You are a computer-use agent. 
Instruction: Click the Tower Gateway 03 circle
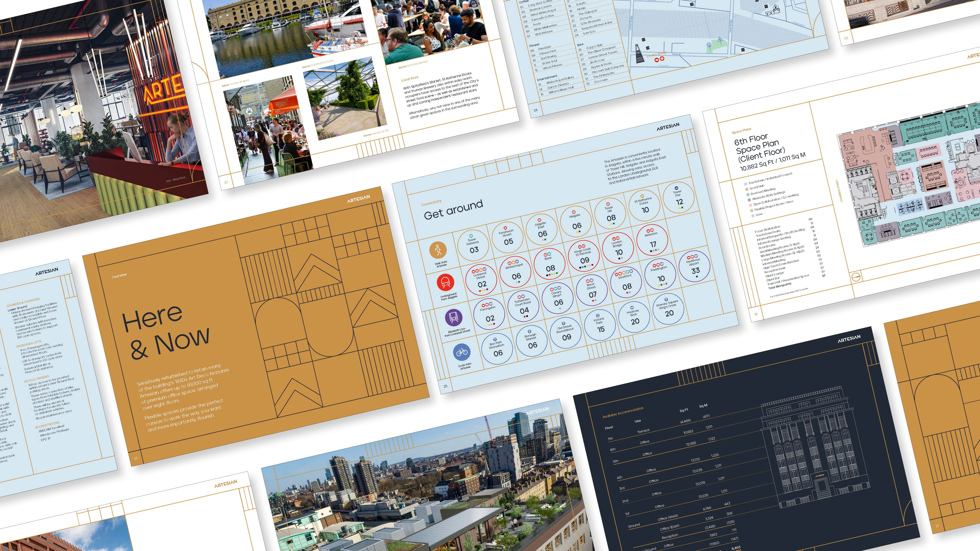(473, 245)
